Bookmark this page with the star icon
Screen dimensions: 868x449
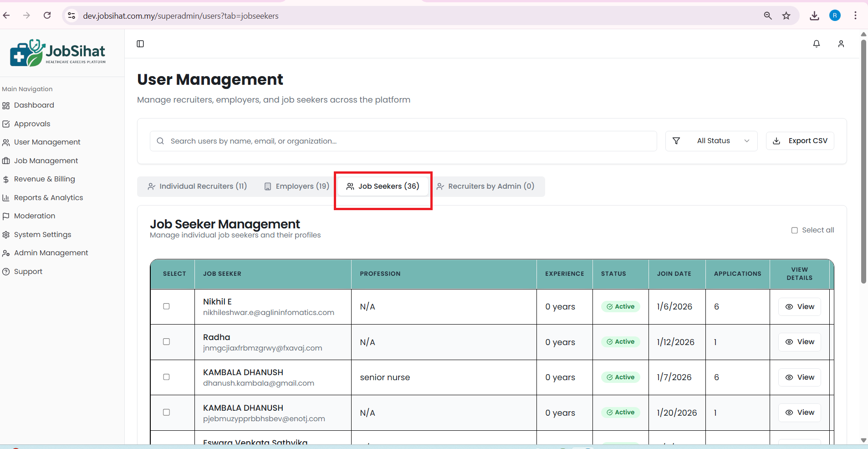(x=786, y=16)
